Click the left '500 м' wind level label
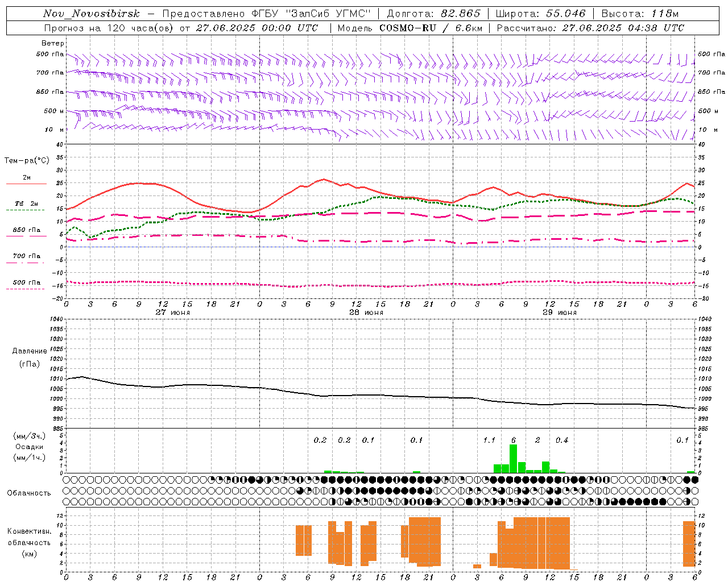Viewport: 728px width, 582px height. 54,111
